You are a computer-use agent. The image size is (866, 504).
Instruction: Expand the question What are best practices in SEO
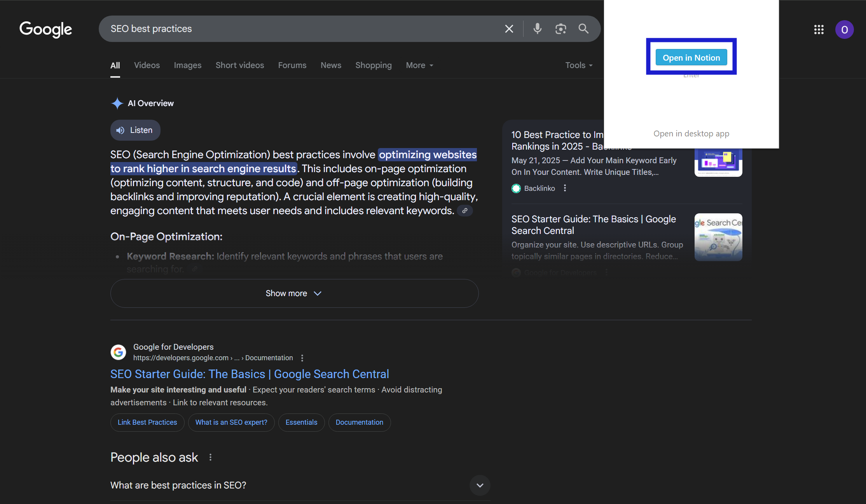pos(480,485)
